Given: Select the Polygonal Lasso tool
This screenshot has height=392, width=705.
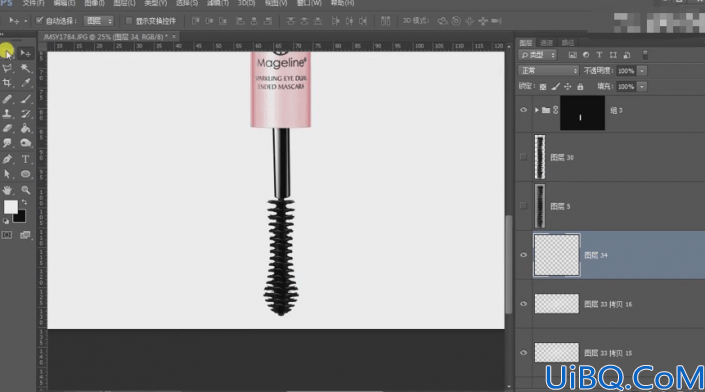Looking at the screenshot, I should (7, 68).
